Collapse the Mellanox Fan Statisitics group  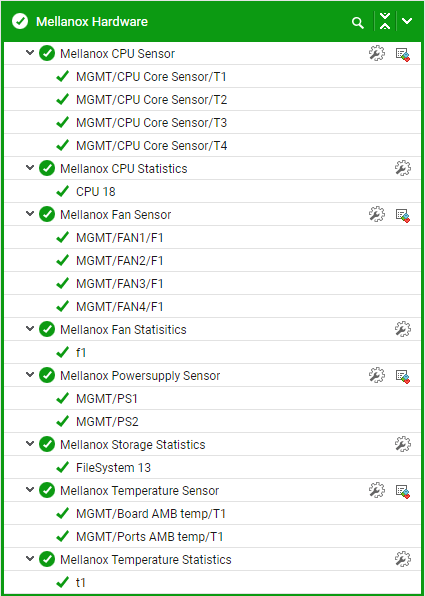tap(30, 328)
